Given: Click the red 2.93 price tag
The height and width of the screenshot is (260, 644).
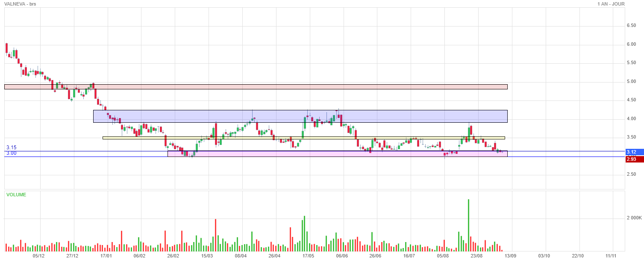Looking at the screenshot, I should click(x=634, y=159).
